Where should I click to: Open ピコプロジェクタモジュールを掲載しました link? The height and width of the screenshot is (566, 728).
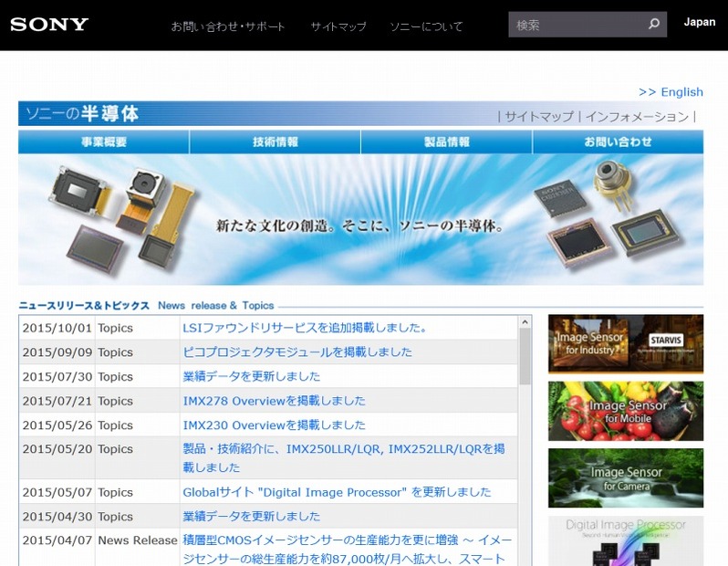(297, 351)
